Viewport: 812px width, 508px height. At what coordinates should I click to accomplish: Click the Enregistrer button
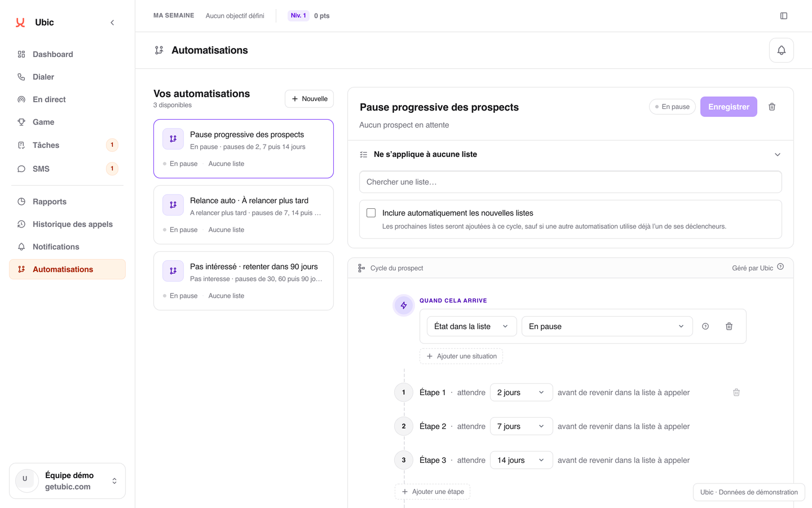[729, 107]
